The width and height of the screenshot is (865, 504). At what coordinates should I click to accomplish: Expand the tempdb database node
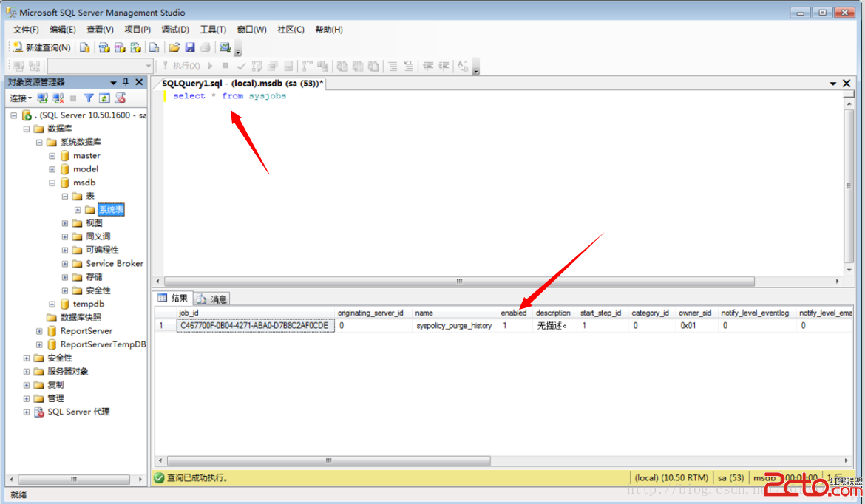click(x=52, y=304)
